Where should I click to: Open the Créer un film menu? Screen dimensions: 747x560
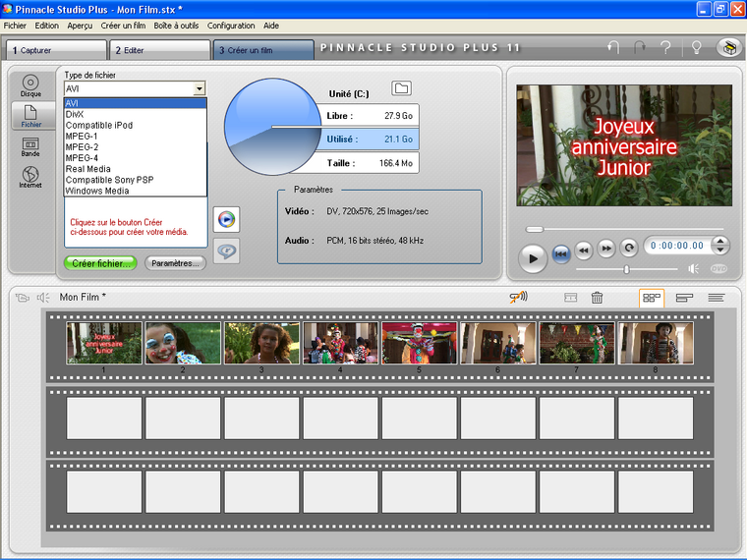tap(123, 26)
